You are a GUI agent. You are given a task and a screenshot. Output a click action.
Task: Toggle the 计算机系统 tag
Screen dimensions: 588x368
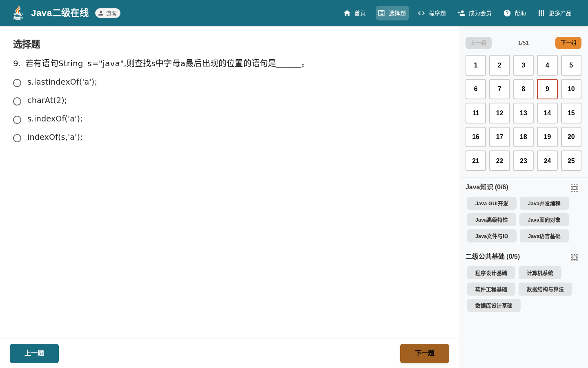tap(540, 273)
